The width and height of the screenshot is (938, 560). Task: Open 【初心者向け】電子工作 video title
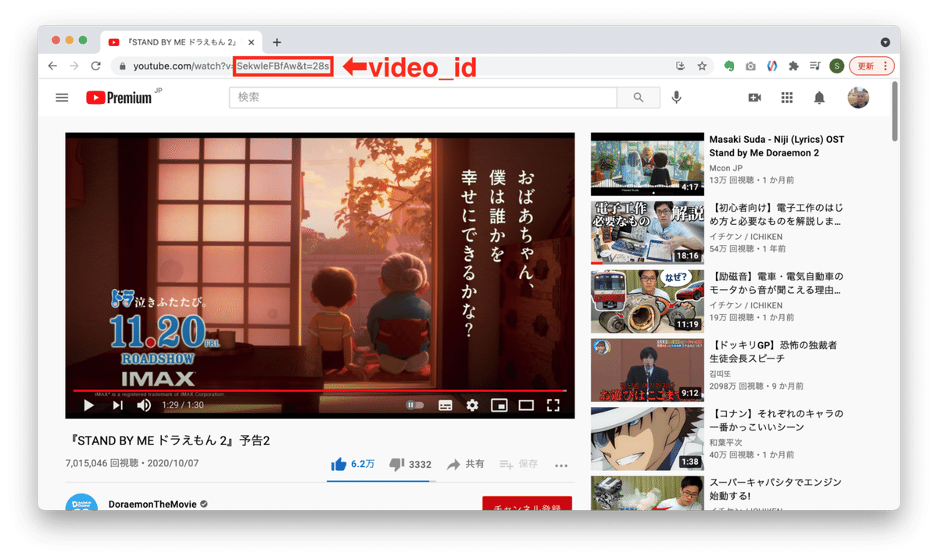coord(776,215)
